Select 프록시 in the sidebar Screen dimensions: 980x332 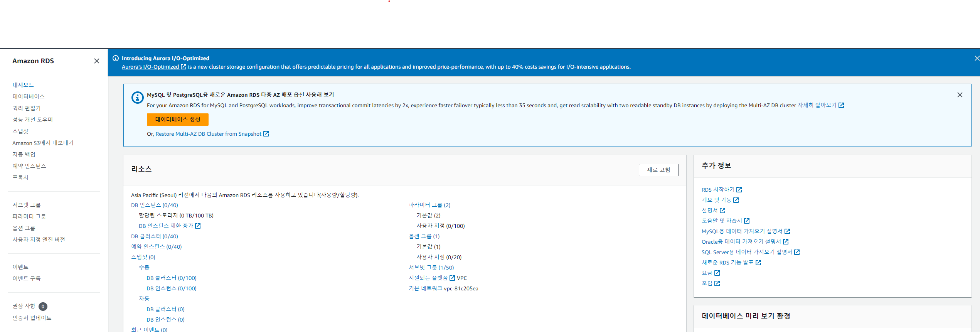click(20, 177)
